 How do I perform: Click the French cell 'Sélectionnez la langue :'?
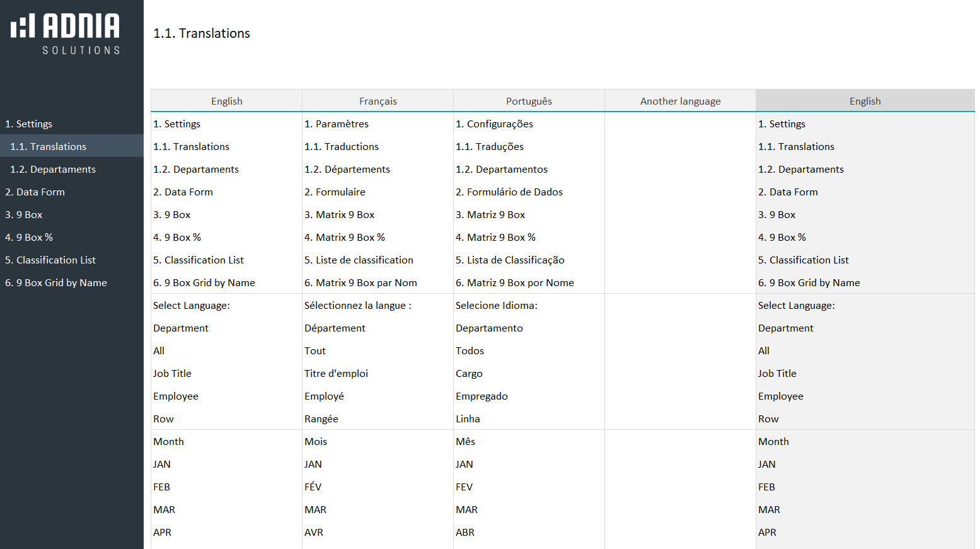(x=358, y=306)
